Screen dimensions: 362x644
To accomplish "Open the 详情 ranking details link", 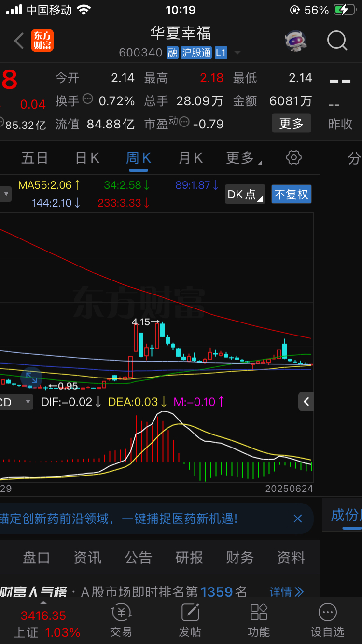I will pyautogui.click(x=287, y=592).
